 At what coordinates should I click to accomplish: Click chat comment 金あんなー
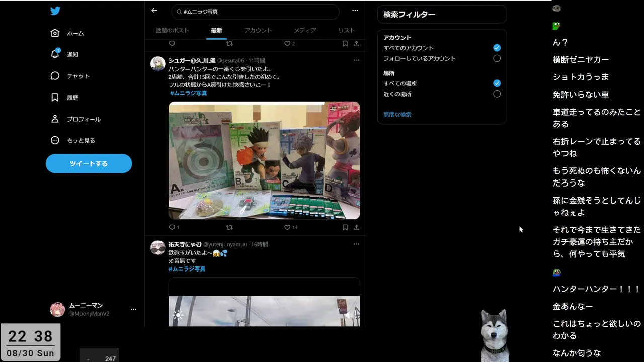click(x=573, y=306)
